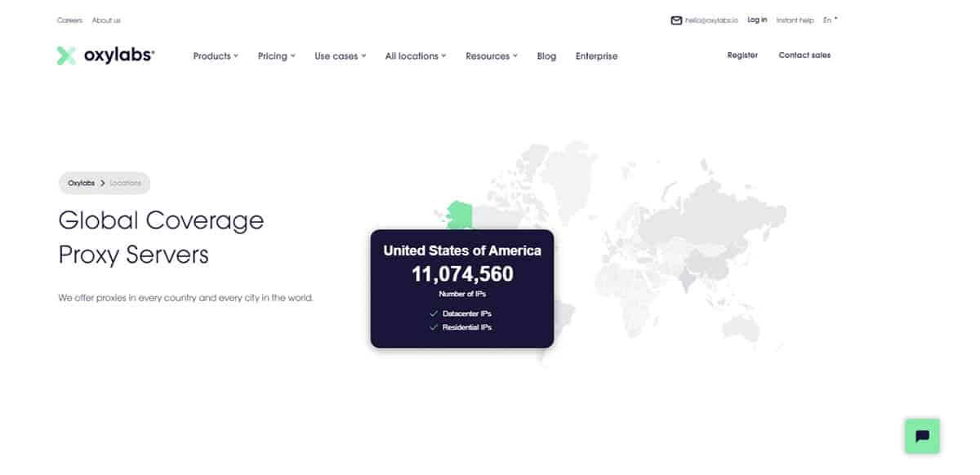Click the Residential IPs checkmark entry
Image resolution: width=980 pixels, height=475 pixels.
461,327
